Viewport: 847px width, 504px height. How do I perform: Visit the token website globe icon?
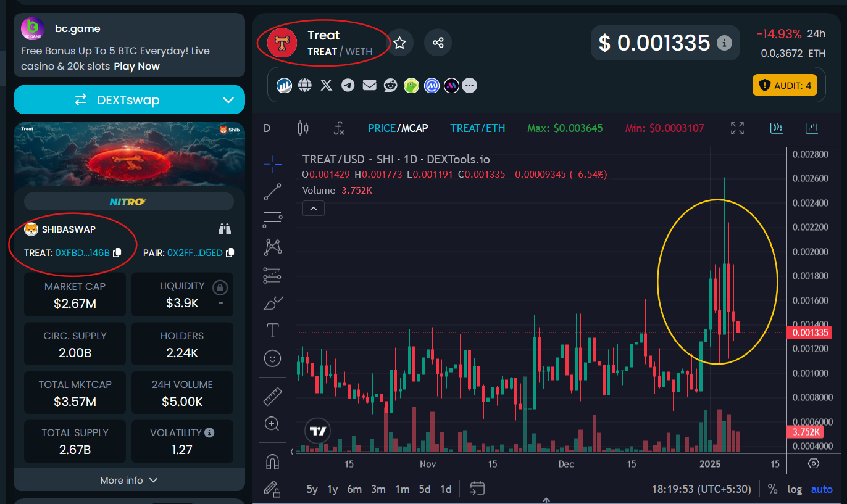point(305,85)
